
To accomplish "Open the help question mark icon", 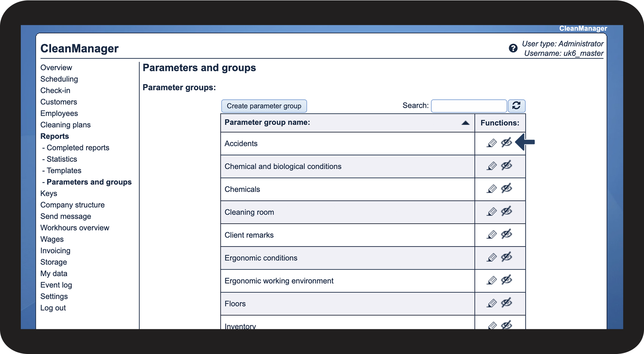I will click(x=513, y=48).
